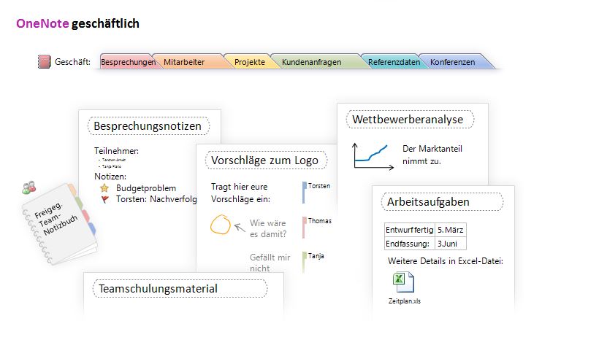Click the shared users icon above notebook
This screenshot has width=607, height=364.
point(29,187)
